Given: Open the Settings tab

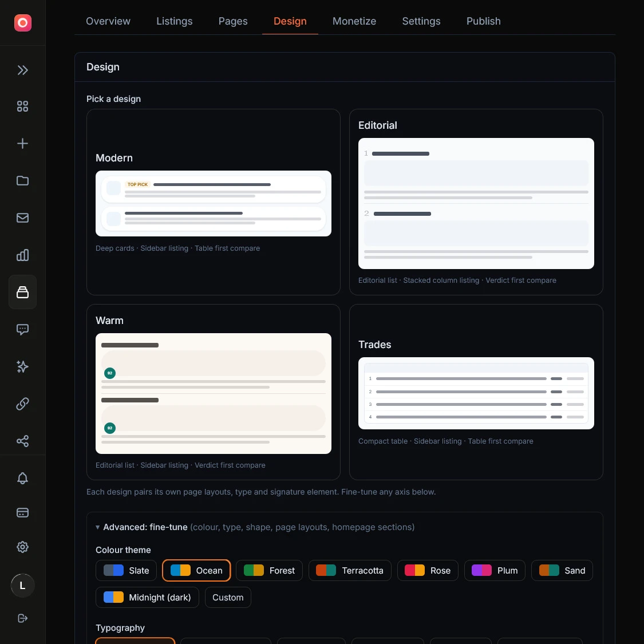Looking at the screenshot, I should click(x=421, y=21).
